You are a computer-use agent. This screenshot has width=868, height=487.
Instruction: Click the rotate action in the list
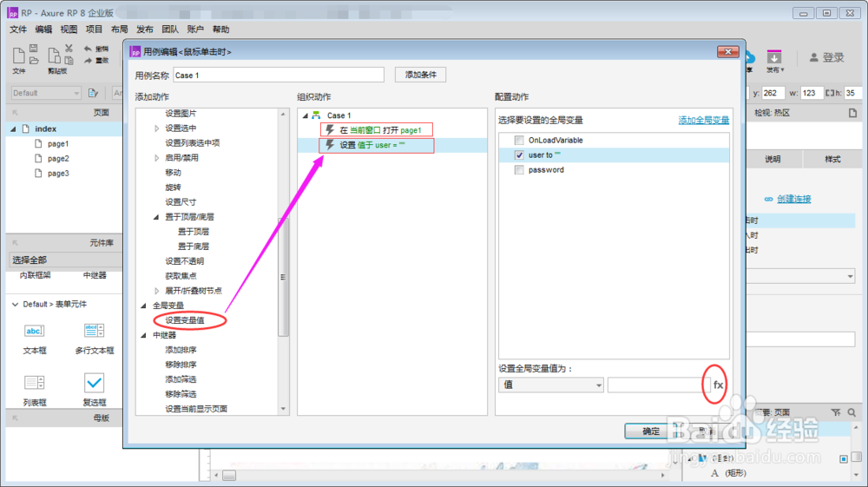173,188
